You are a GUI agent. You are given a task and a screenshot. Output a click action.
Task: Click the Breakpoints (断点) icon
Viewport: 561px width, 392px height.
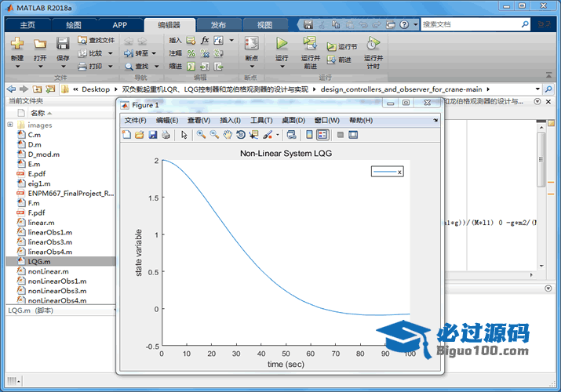point(252,44)
